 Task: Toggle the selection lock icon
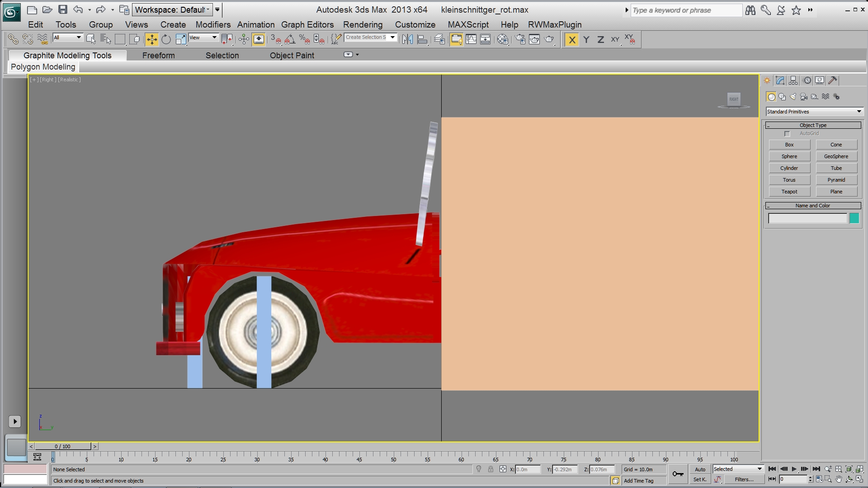[x=491, y=469]
